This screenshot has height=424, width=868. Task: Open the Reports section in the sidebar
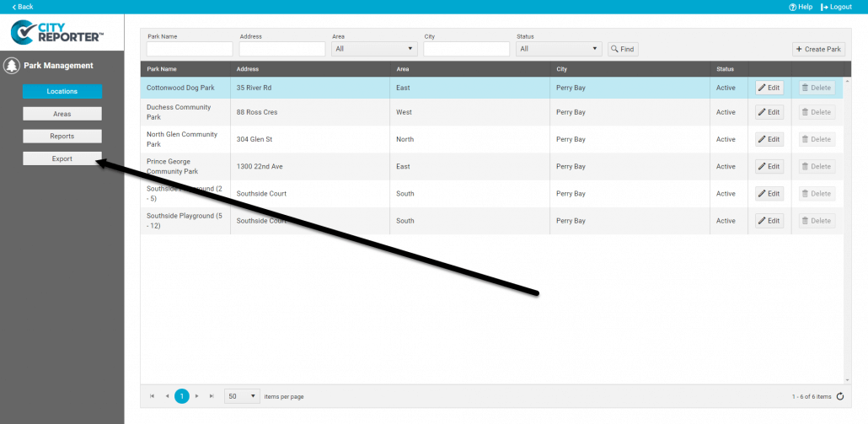[x=62, y=136]
